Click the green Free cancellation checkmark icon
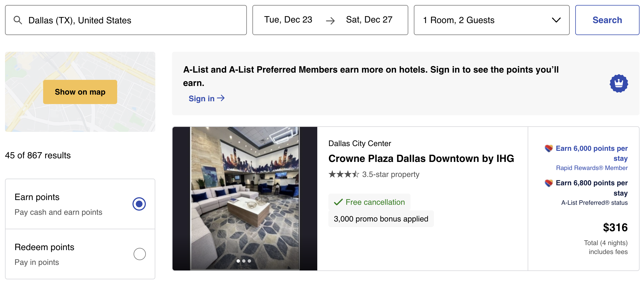 [x=338, y=202]
